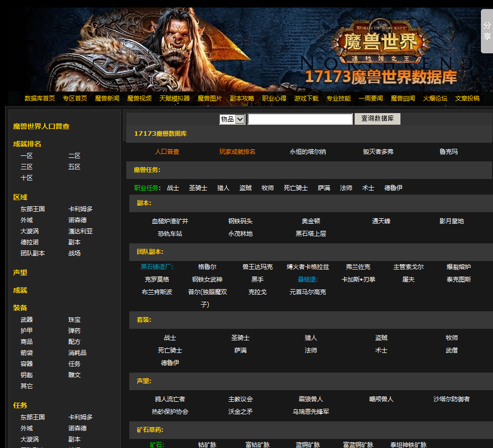Open 萨满 set link under 套装
This screenshot has width=493, height=448.
coord(240,350)
